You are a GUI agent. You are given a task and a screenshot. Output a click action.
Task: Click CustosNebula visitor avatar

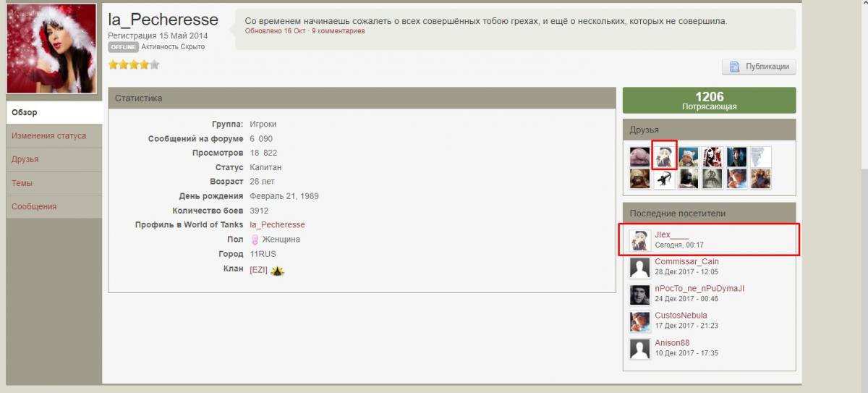(x=640, y=321)
